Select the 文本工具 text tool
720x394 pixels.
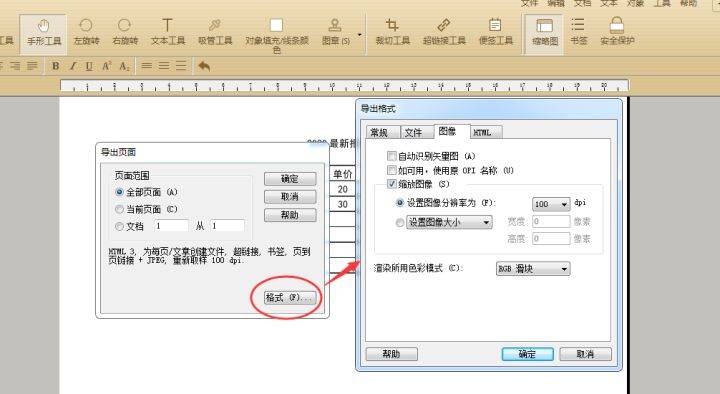tap(168, 33)
